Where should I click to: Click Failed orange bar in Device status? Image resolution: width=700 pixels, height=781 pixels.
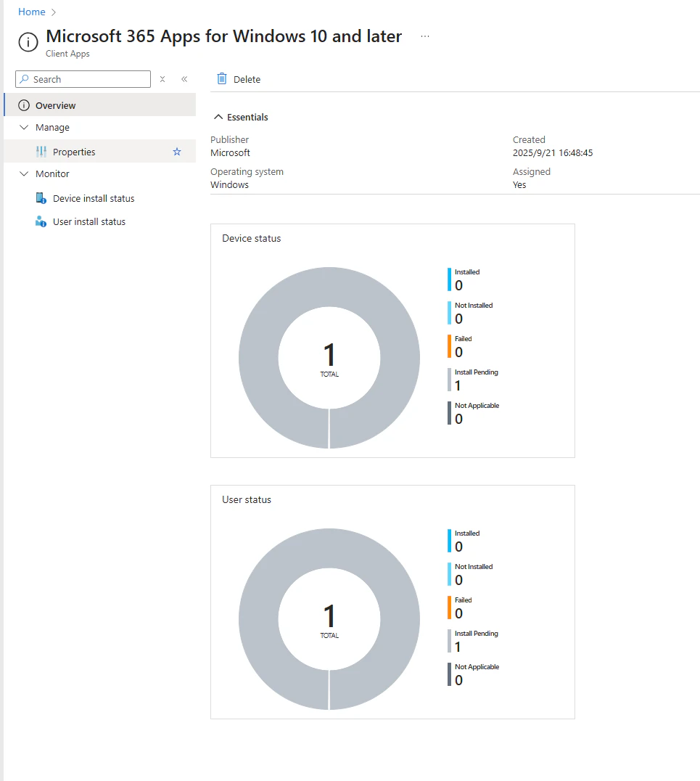tap(449, 346)
